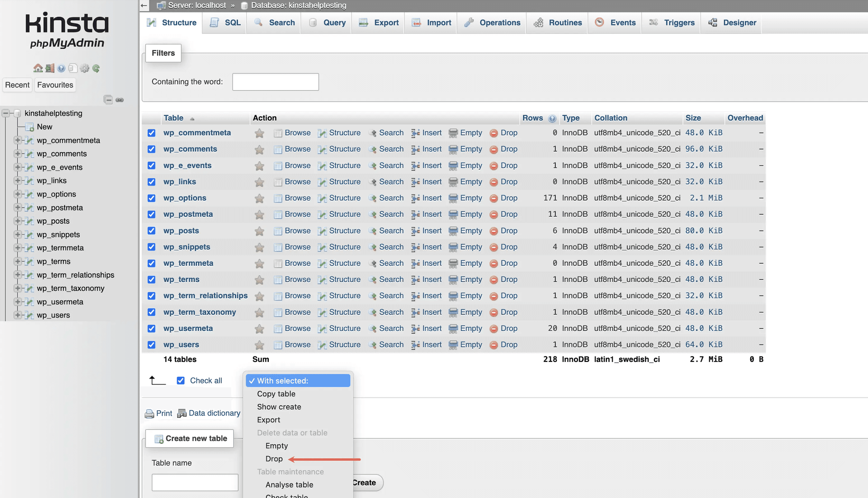
Task: Select Drop from With selected dropdown
Action: point(274,459)
